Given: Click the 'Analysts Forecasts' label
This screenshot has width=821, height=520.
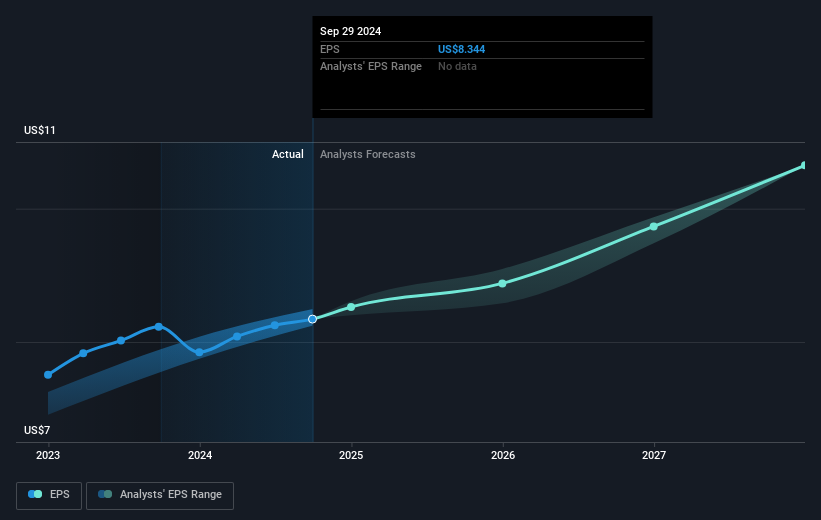Looking at the screenshot, I should point(368,154).
